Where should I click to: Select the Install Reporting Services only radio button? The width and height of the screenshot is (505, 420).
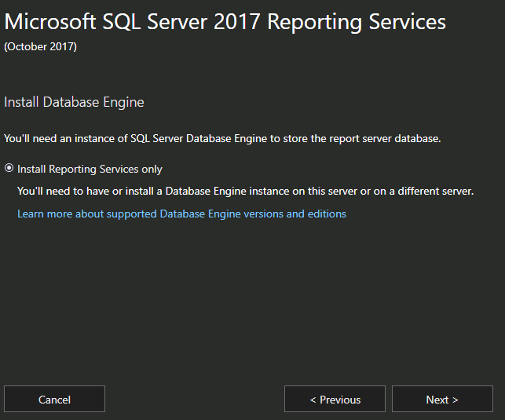point(9,168)
